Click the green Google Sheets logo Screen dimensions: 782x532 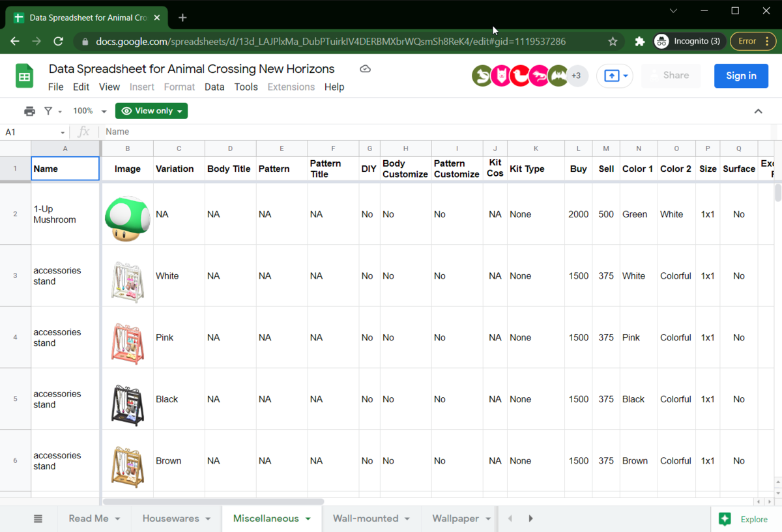coord(24,76)
